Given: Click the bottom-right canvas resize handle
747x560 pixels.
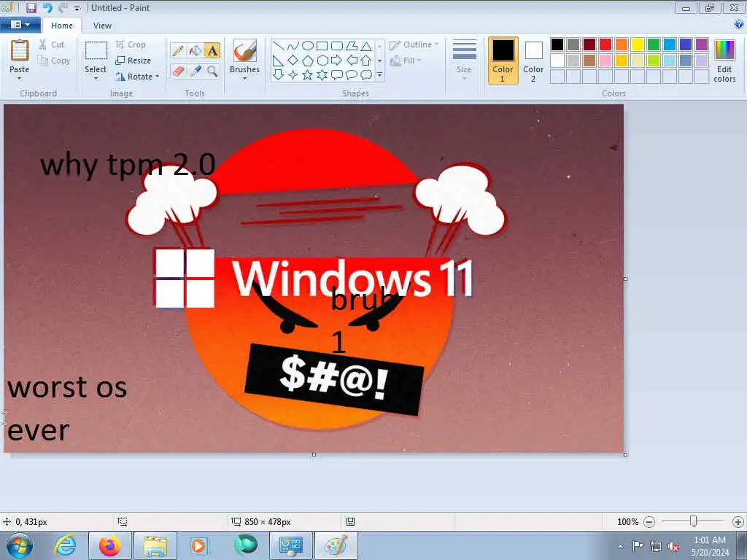Looking at the screenshot, I should point(625,455).
